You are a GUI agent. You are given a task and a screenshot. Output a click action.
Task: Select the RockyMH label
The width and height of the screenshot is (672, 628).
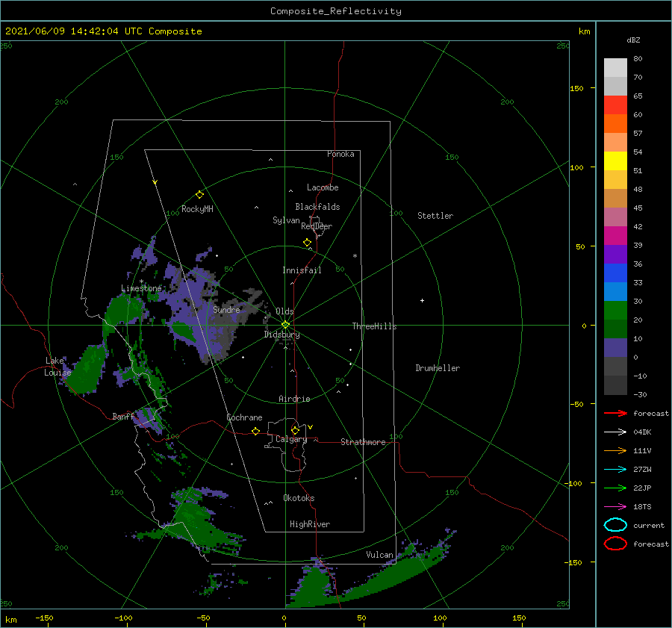[197, 209]
